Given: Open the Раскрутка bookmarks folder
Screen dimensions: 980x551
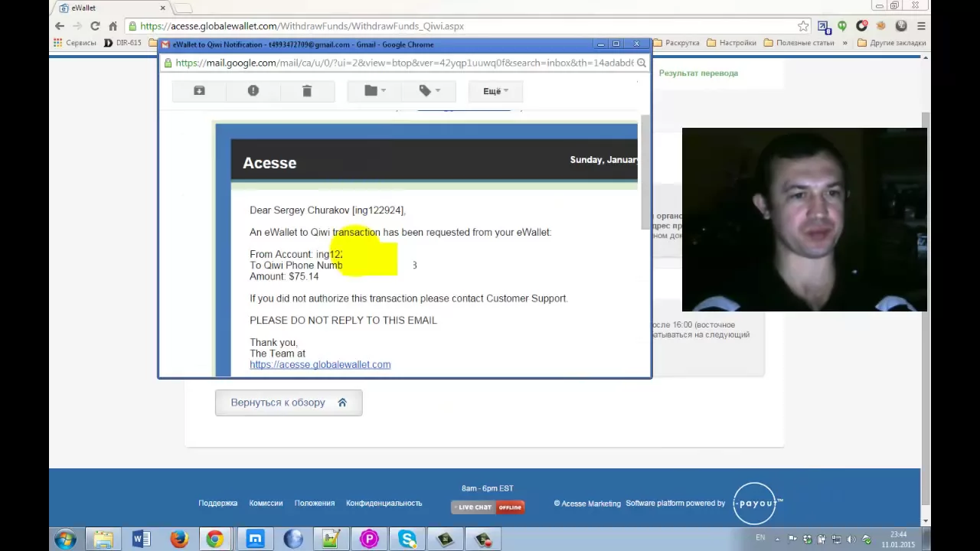Looking at the screenshot, I should 676,43.
